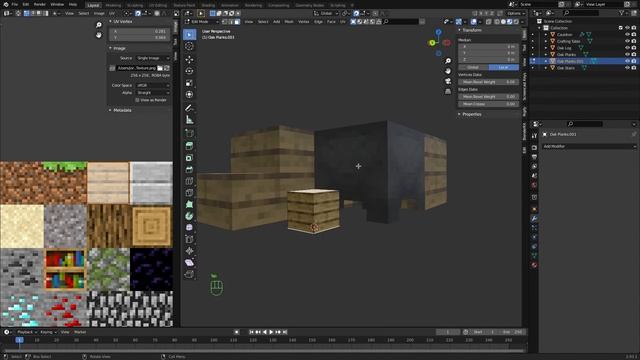Select the Rotate tool

189,71
